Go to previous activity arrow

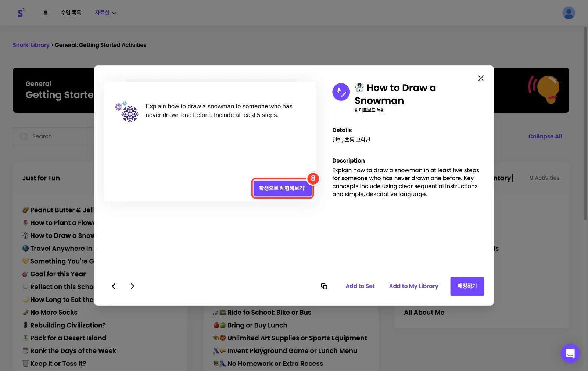click(x=114, y=286)
